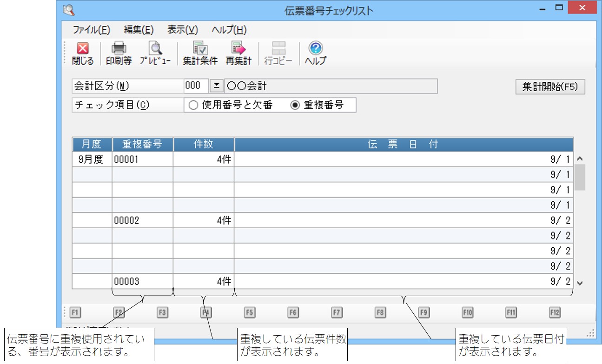Open プレビュー print preview icon
The image size is (602, 364).
pos(155,48)
